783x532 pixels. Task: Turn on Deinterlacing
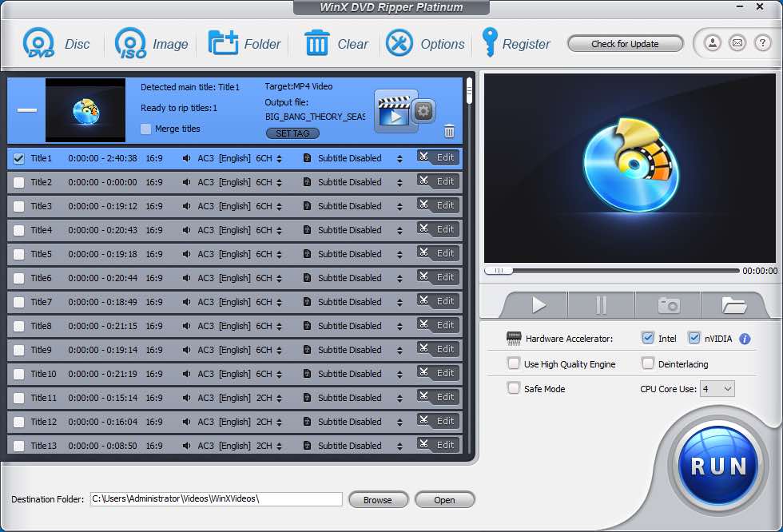coord(647,363)
